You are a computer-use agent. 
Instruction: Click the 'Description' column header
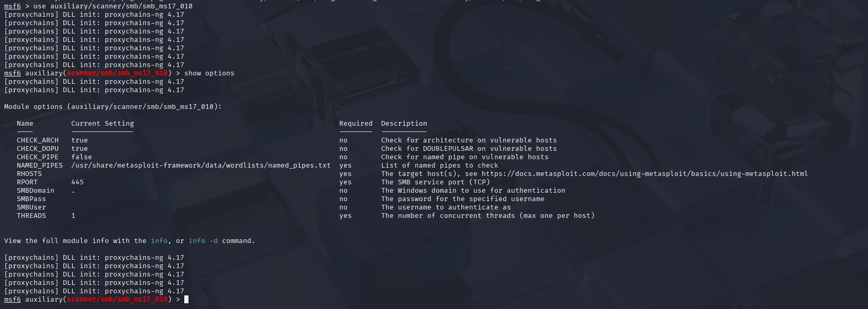coord(404,124)
